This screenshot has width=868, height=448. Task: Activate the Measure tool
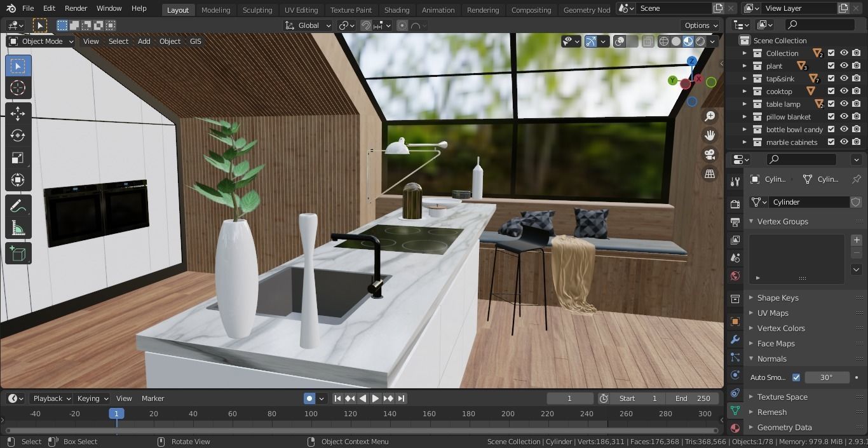coord(18,227)
